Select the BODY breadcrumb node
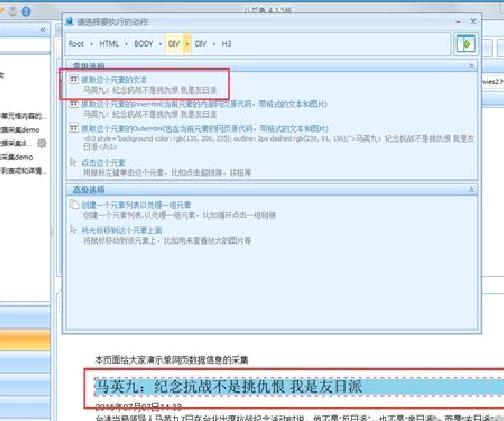The image size is (504, 421). (x=143, y=44)
